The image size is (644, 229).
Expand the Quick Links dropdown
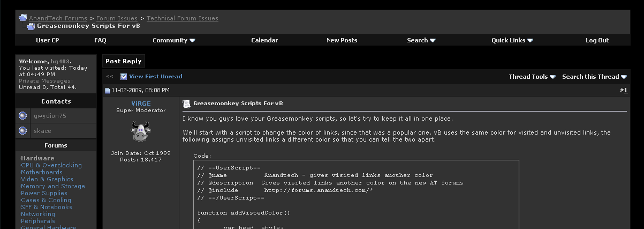tap(512, 40)
